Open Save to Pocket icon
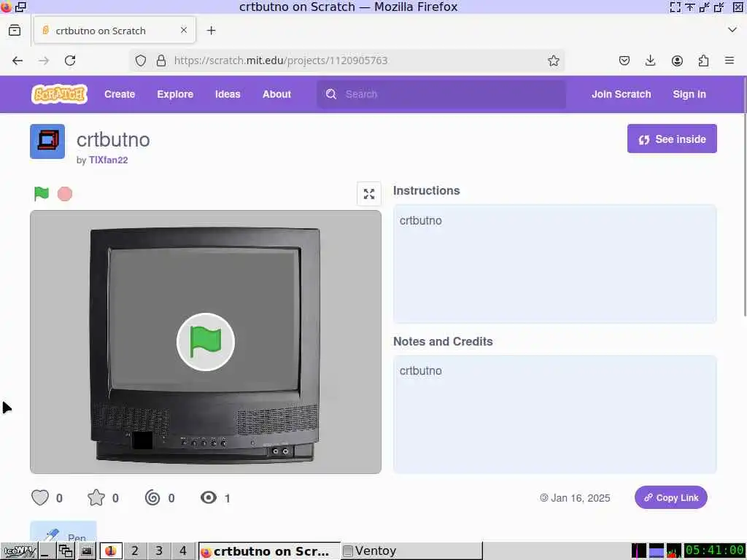This screenshot has height=560, width=747. (x=624, y=61)
